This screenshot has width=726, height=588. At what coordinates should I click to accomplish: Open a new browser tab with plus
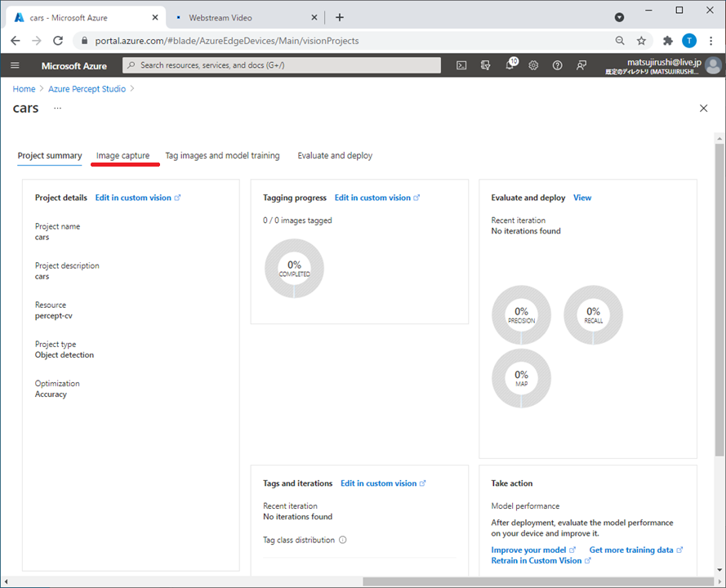pos(340,17)
